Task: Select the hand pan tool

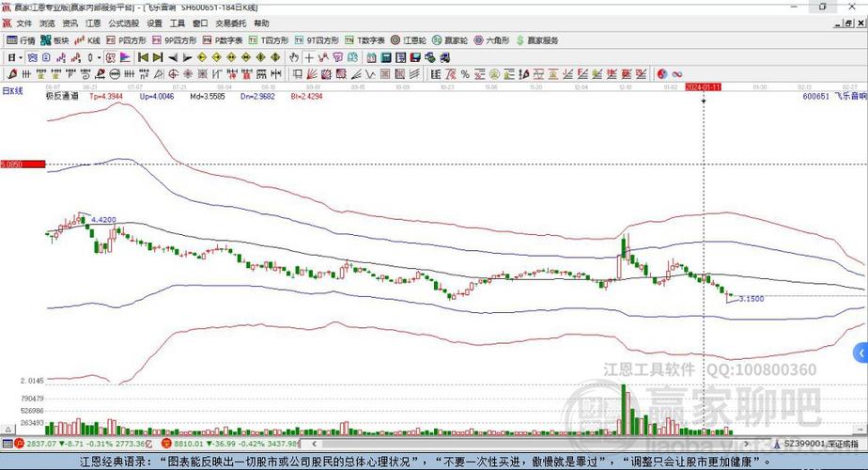Action: tap(294, 57)
